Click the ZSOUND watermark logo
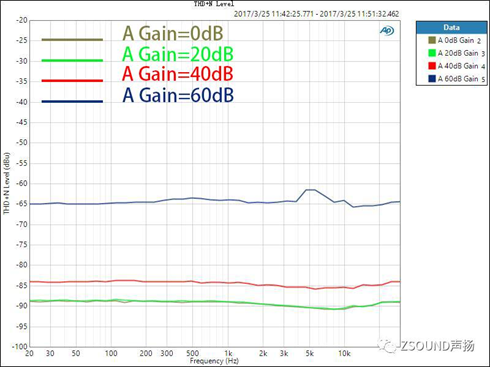Screen dimensions: 490x367 pos(426,346)
